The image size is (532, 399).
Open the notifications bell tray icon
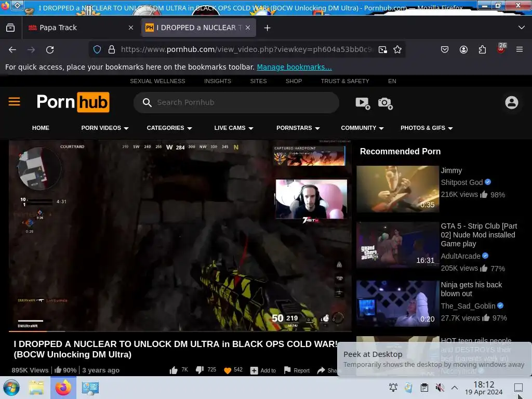click(x=393, y=388)
